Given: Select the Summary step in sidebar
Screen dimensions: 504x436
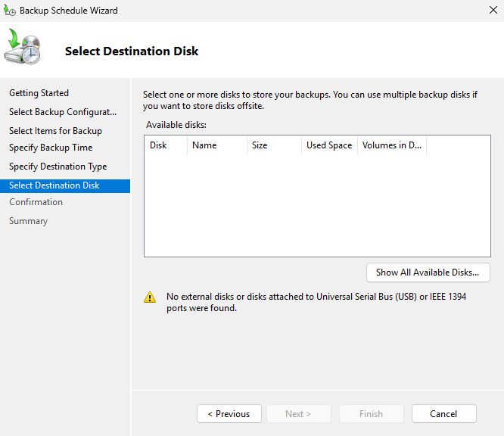Looking at the screenshot, I should [x=28, y=221].
